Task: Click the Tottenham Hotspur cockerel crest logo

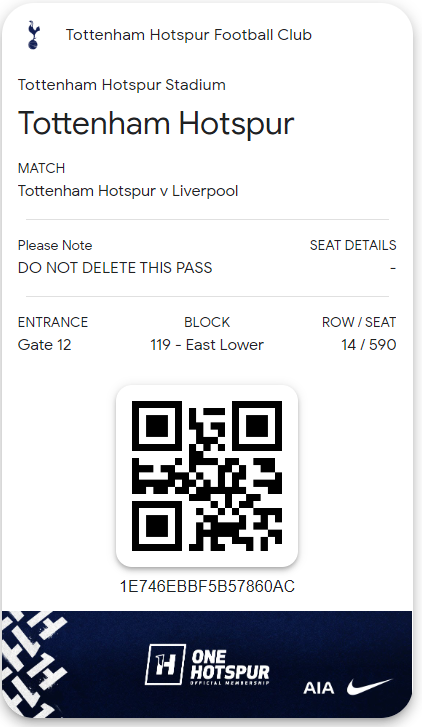Action: click(x=33, y=35)
